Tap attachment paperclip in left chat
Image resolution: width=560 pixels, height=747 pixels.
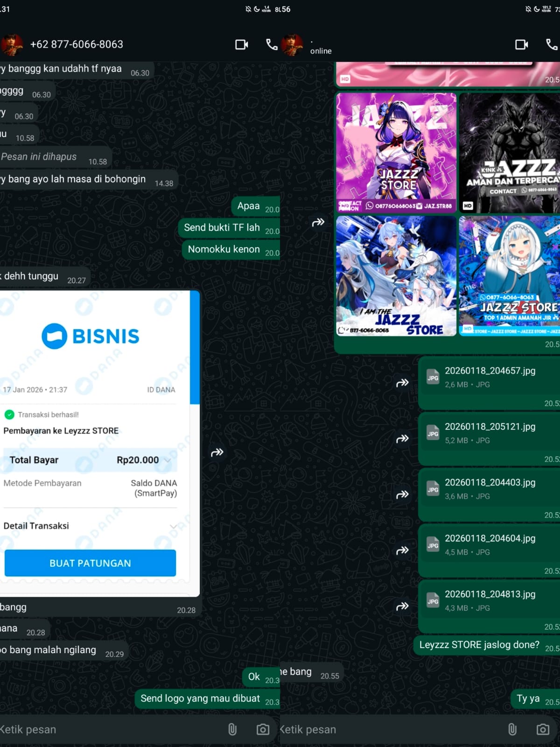(232, 729)
